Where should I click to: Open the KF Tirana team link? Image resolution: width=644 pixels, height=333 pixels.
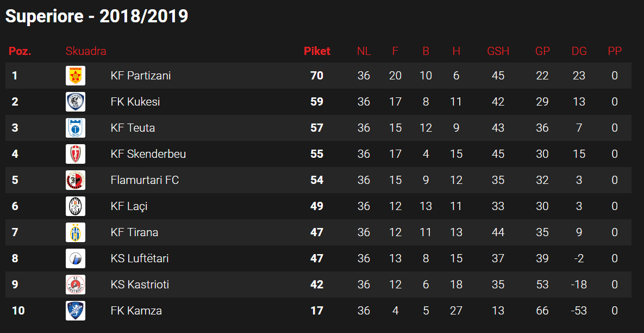pyautogui.click(x=134, y=232)
